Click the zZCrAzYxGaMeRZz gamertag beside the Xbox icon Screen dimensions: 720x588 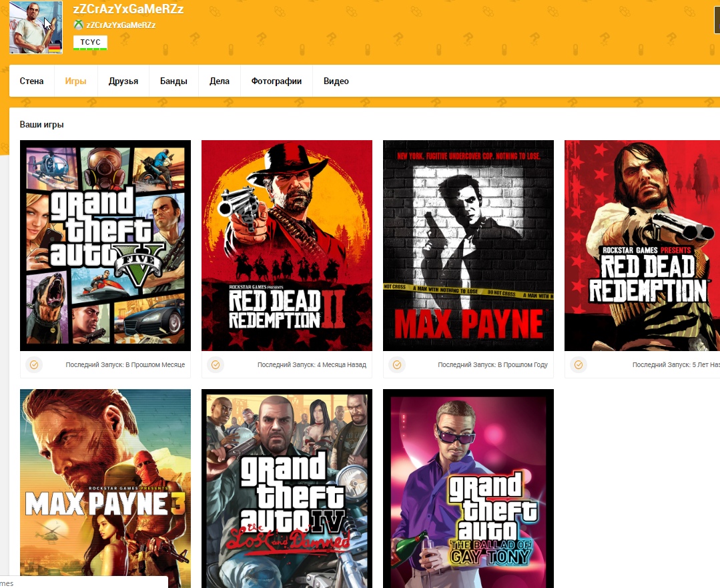tap(121, 25)
